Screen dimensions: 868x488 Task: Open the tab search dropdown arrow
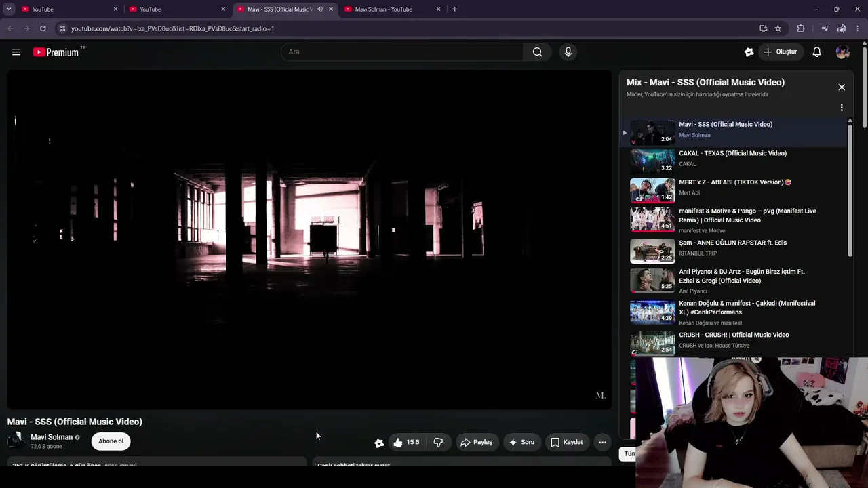tap(9, 9)
